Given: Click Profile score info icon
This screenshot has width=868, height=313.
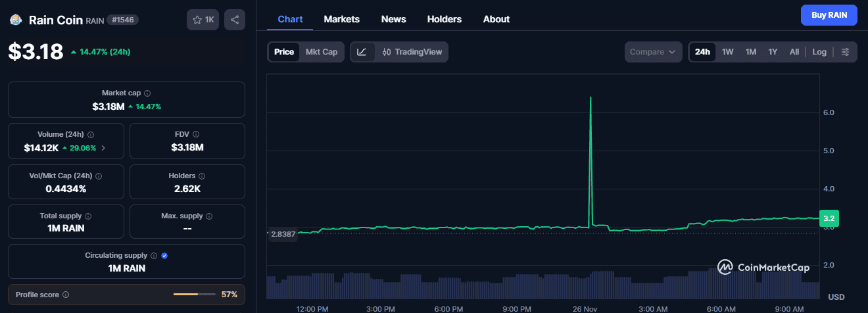Looking at the screenshot, I should coord(66,295).
